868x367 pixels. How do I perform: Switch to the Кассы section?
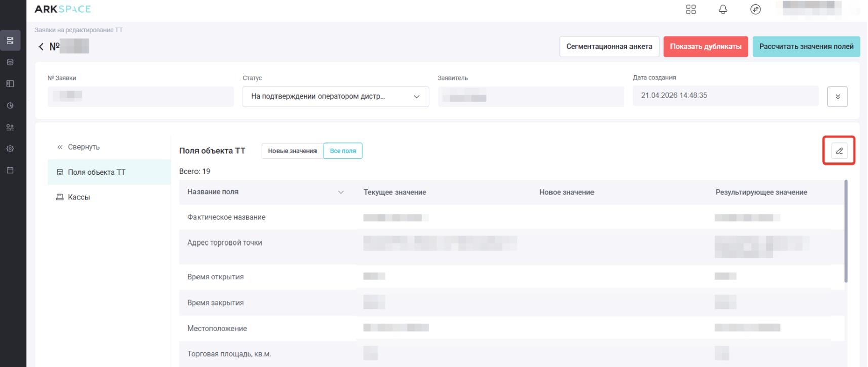click(x=78, y=197)
